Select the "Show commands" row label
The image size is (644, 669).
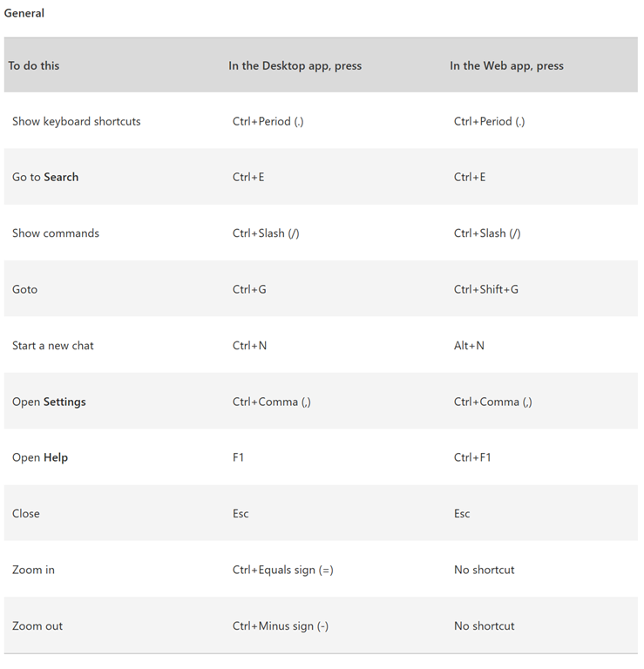point(56,233)
